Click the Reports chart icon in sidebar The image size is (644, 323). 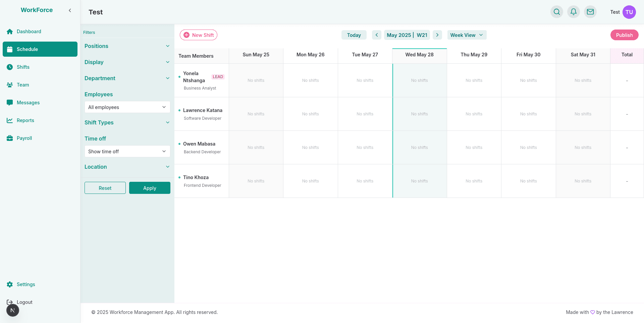10,120
